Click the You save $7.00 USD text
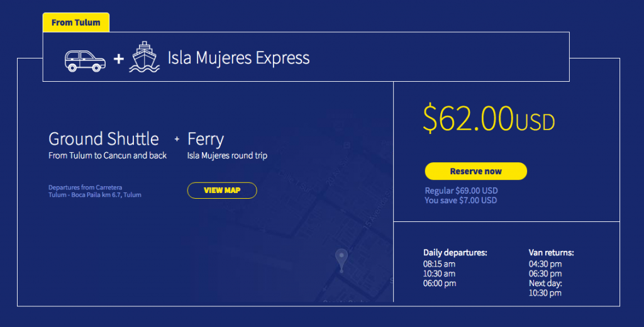Image resolution: width=644 pixels, height=327 pixels. pos(460,201)
